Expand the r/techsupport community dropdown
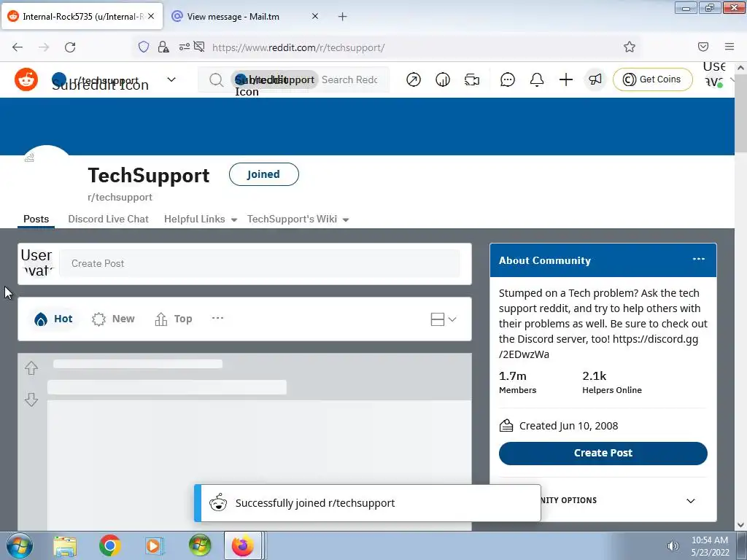Viewport: 747px width, 560px height. [x=171, y=79]
